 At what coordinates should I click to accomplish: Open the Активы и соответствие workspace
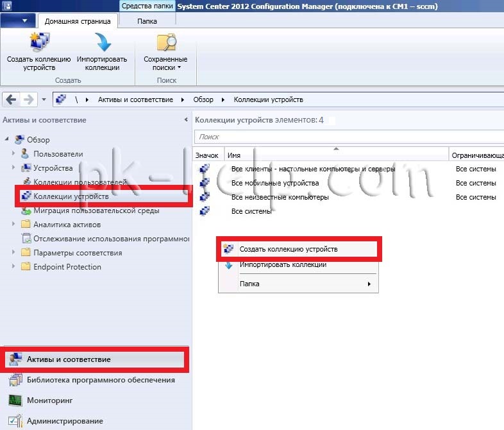[95, 359]
